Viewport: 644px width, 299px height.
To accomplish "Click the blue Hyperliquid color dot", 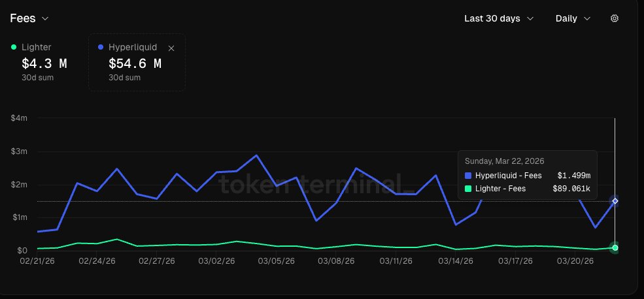I will coord(101,47).
